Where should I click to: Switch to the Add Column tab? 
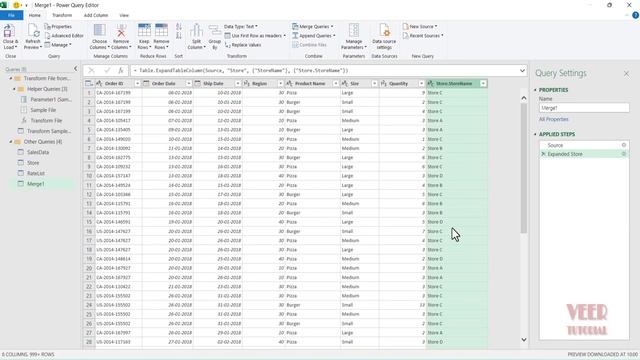click(x=96, y=15)
